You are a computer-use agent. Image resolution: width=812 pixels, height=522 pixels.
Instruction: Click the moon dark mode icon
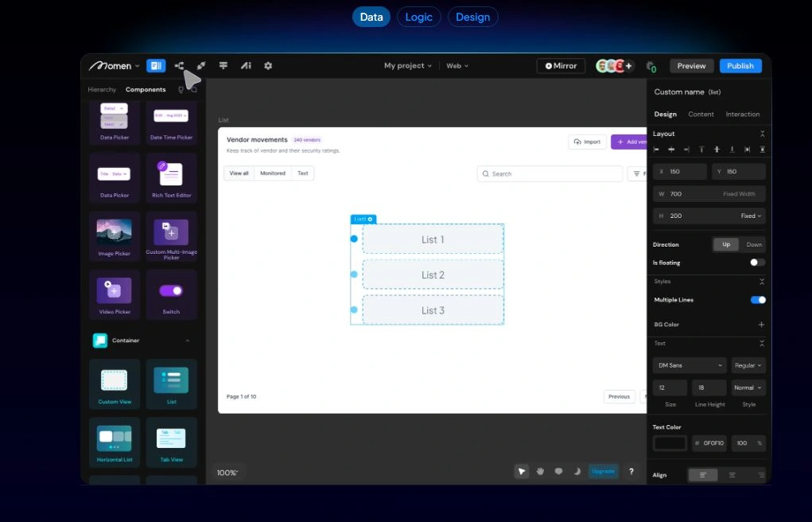pos(577,471)
